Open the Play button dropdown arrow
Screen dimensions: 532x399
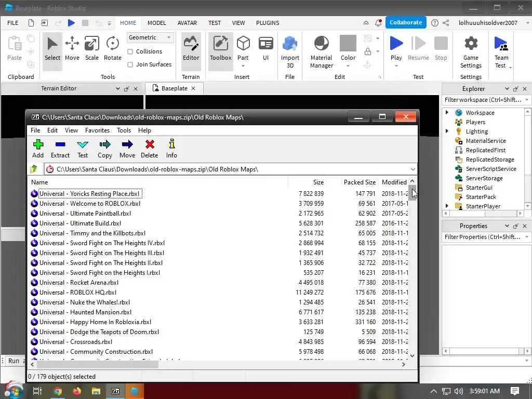396,66
